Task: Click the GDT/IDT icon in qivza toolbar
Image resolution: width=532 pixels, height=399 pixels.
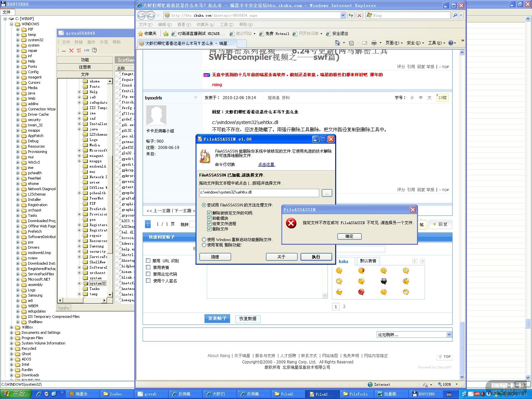Action: [79, 51]
